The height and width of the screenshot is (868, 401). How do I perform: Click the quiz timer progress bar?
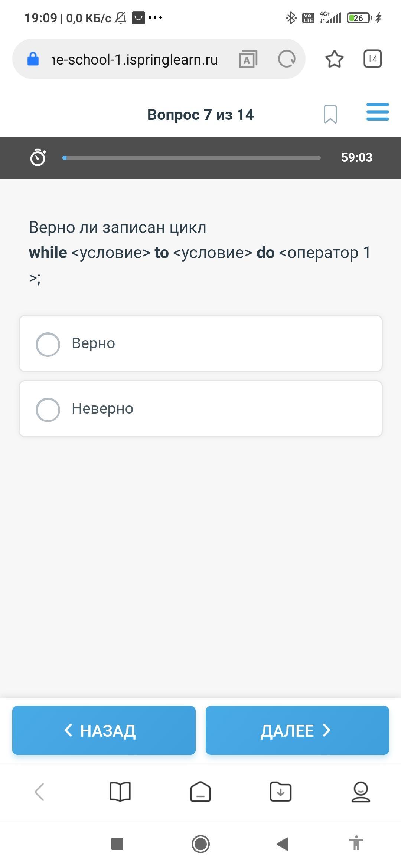click(x=191, y=158)
